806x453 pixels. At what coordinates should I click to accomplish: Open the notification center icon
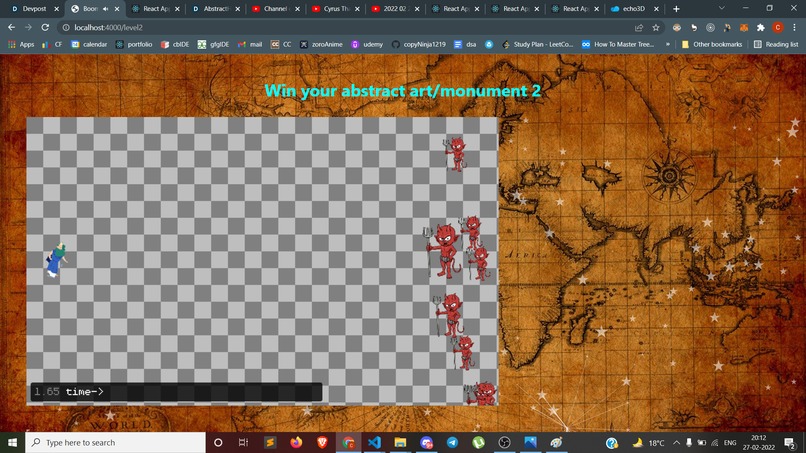[x=791, y=443]
